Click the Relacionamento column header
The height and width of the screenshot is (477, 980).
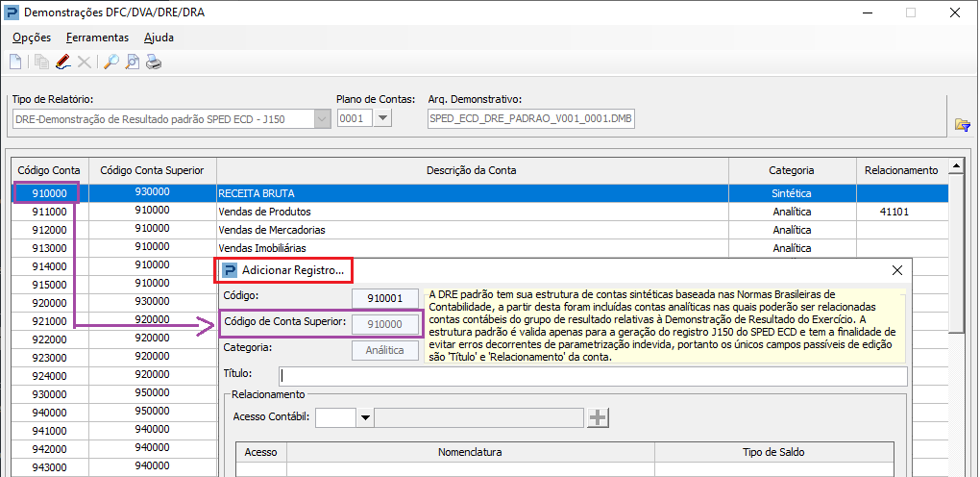tap(901, 170)
